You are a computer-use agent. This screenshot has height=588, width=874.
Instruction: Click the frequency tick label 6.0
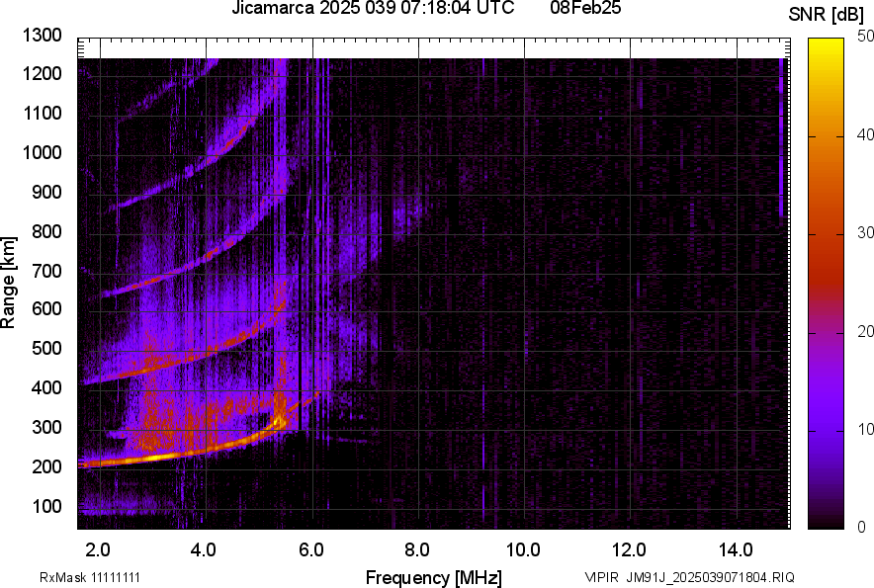pyautogui.click(x=311, y=550)
